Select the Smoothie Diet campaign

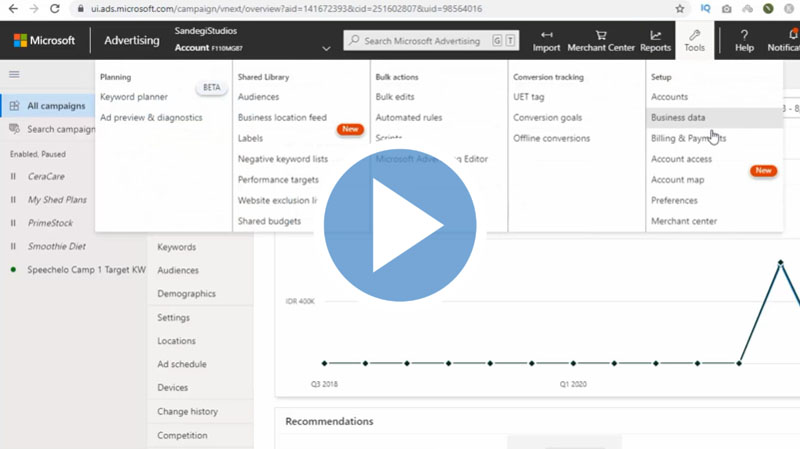point(57,246)
